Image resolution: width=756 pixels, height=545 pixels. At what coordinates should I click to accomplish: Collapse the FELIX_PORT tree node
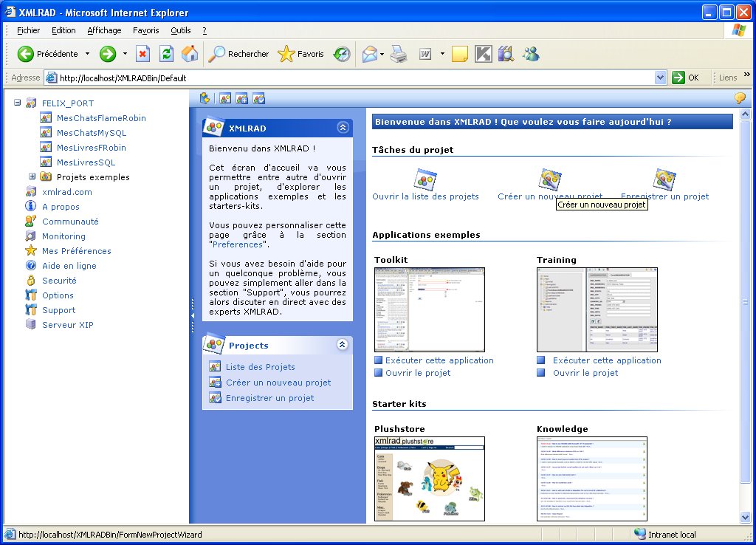point(18,103)
